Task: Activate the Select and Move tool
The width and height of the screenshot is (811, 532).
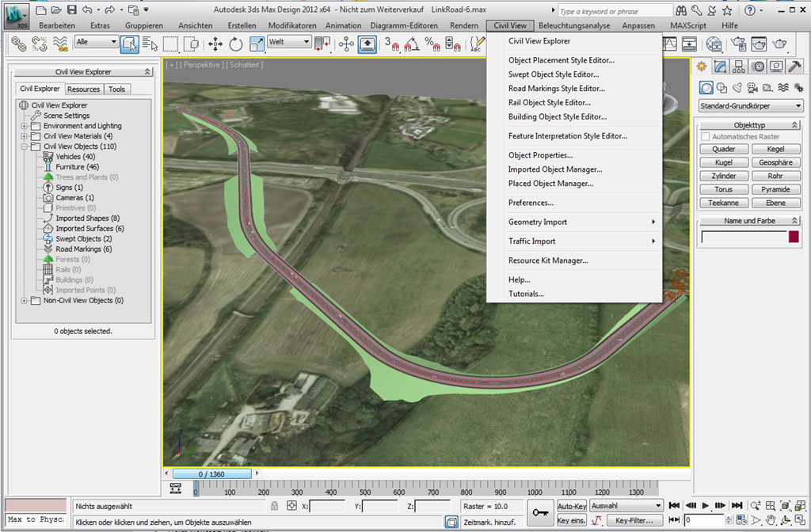Action: pyautogui.click(x=215, y=45)
